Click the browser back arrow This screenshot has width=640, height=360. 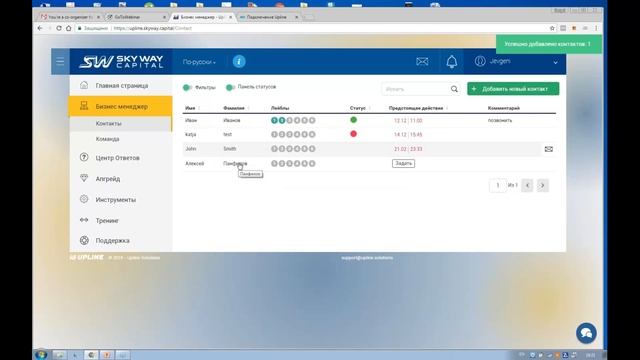click(x=40, y=28)
